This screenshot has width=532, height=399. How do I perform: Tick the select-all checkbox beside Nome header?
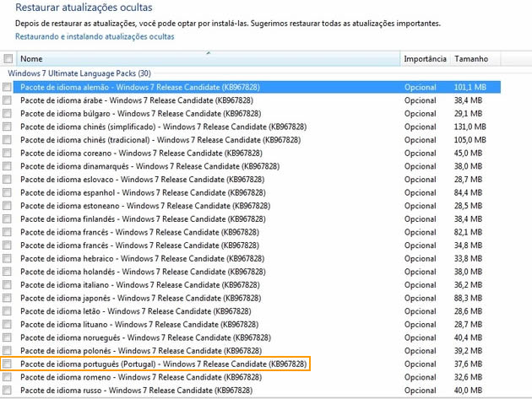[x=8, y=59]
